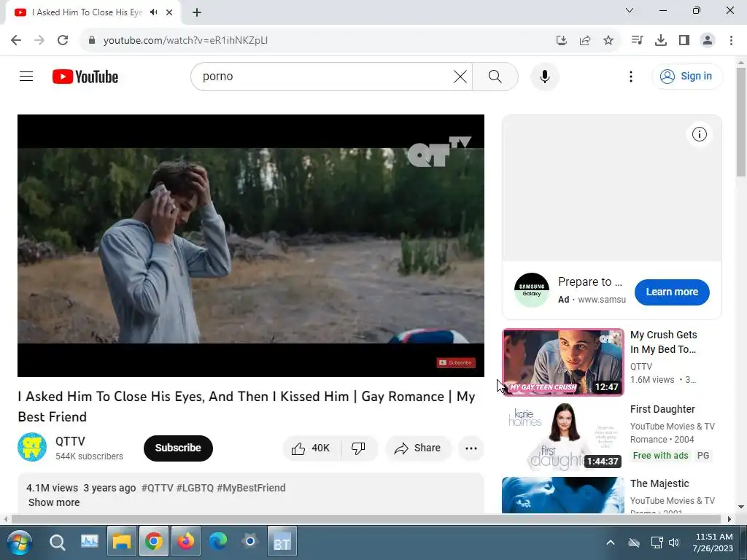Click the #LGBTQ hashtag

(195, 488)
